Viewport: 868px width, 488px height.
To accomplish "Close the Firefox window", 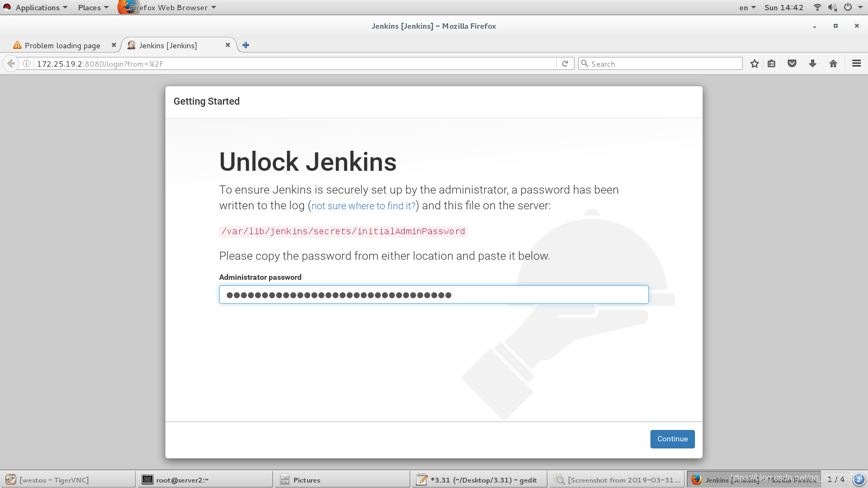I will (x=857, y=26).
